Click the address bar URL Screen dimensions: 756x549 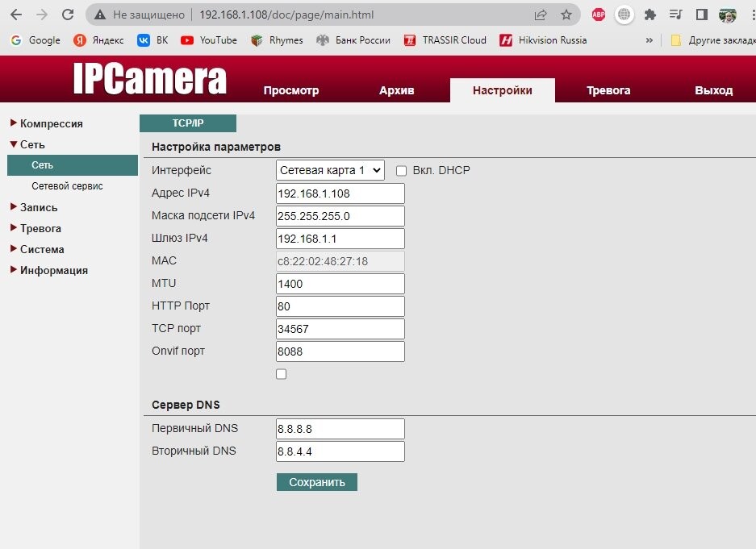286,15
